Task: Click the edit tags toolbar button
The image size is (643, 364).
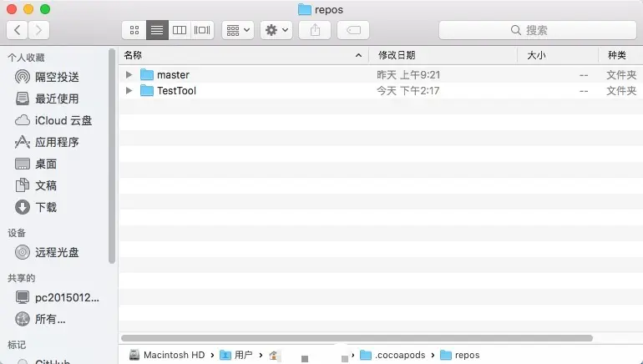Action: [353, 30]
